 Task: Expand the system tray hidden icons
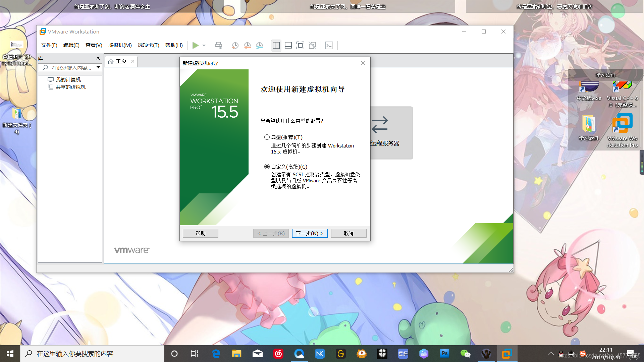pyautogui.click(x=551, y=354)
